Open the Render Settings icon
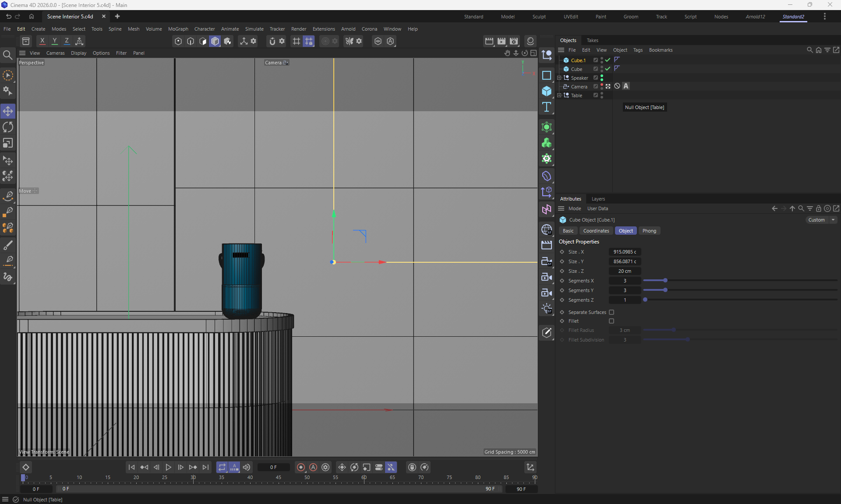This screenshot has width=841, height=504. tap(513, 41)
